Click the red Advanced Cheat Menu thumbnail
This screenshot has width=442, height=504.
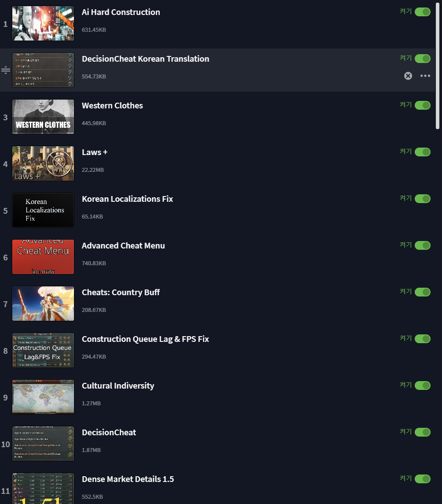pos(43,257)
